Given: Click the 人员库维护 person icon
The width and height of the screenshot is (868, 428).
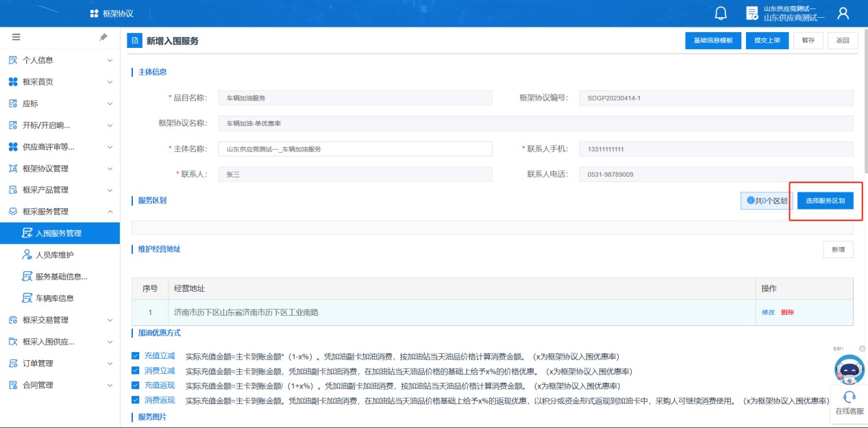Looking at the screenshot, I should click(27, 255).
